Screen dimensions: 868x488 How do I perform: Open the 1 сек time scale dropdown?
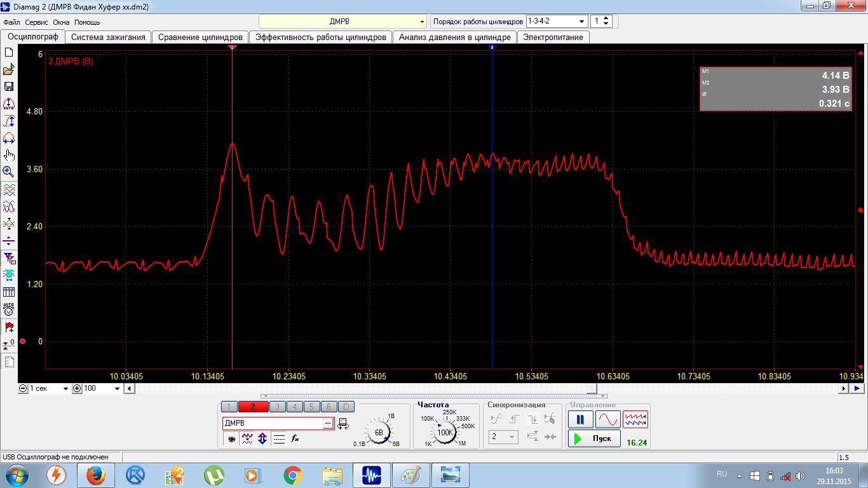[65, 388]
